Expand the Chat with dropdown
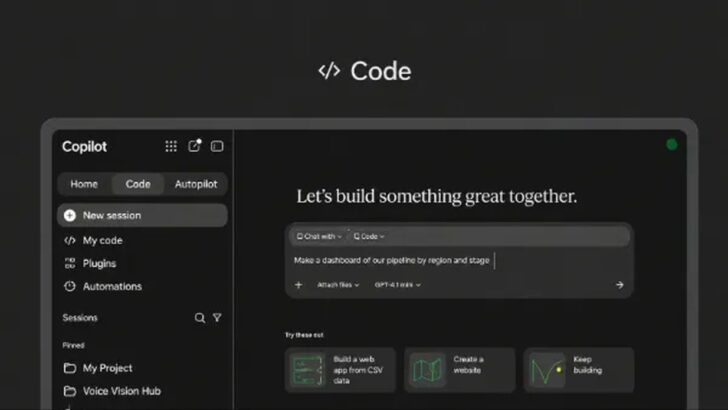The height and width of the screenshot is (410, 728). pos(319,236)
